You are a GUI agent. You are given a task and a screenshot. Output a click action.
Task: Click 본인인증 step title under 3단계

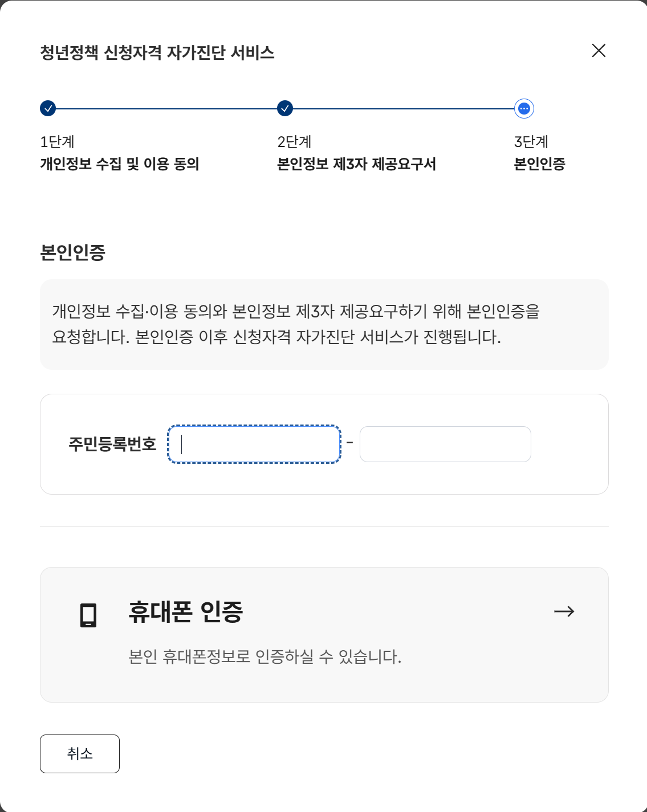point(540,164)
